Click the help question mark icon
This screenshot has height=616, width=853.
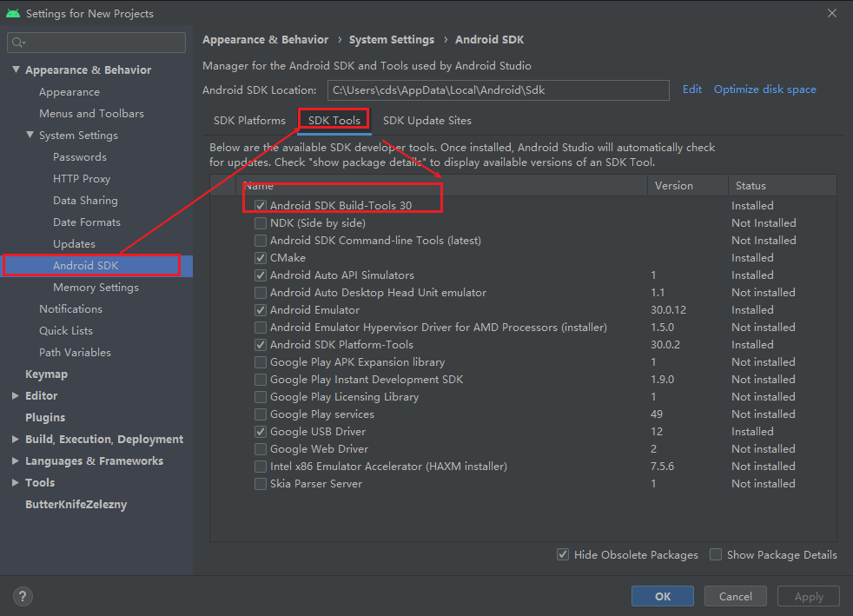pyautogui.click(x=23, y=596)
